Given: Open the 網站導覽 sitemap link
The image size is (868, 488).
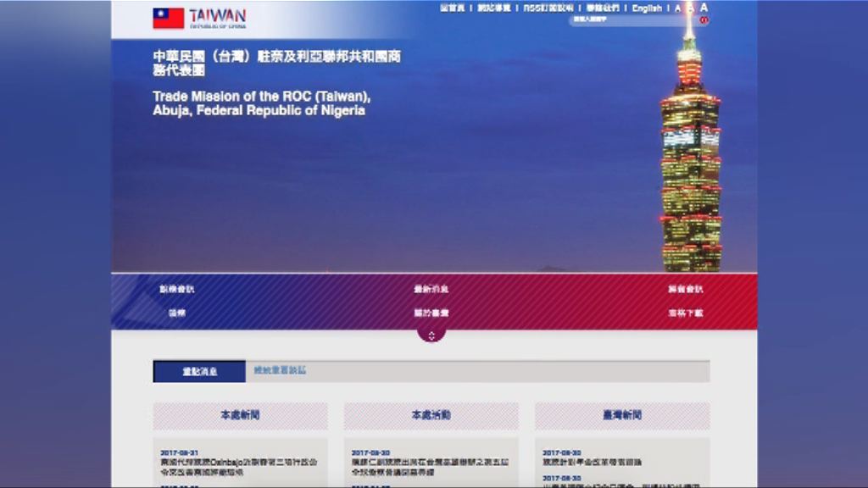Looking at the screenshot, I should click(x=493, y=8).
